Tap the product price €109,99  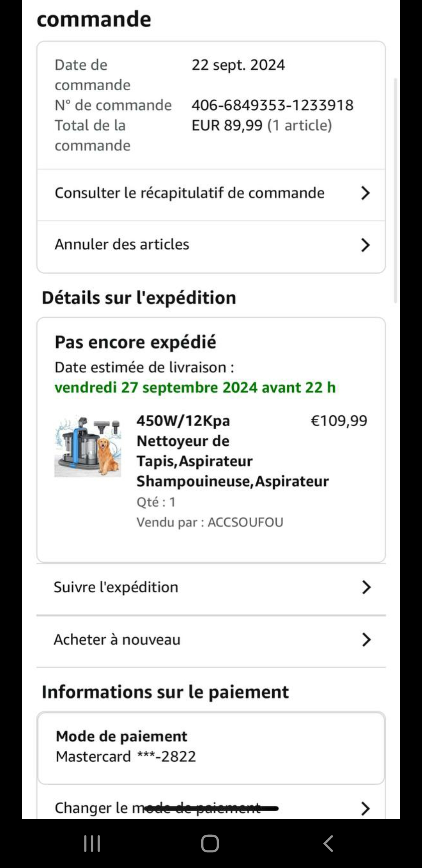coord(338,421)
